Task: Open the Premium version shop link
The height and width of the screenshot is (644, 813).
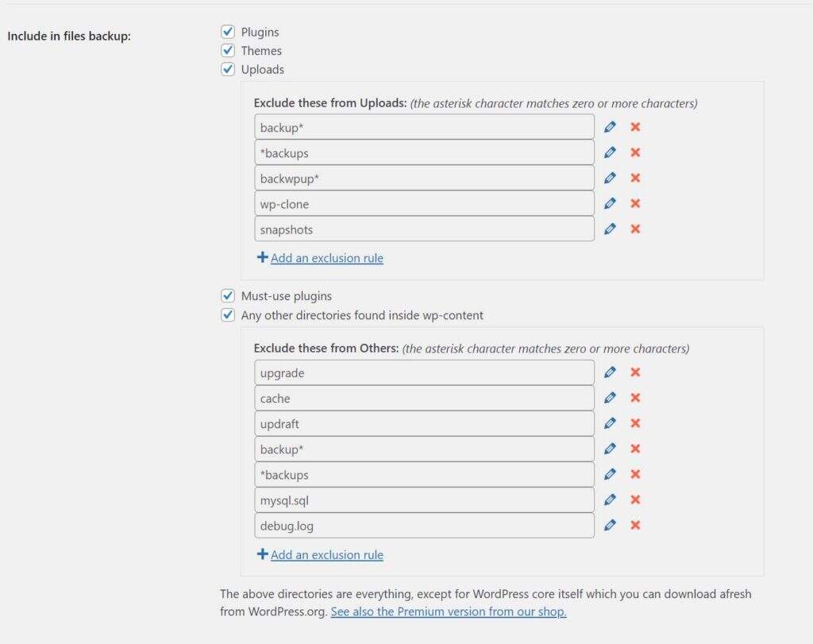Action: pyautogui.click(x=449, y=612)
